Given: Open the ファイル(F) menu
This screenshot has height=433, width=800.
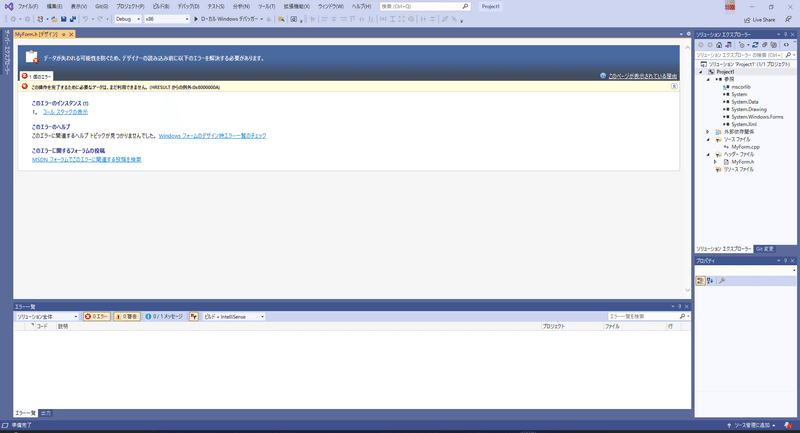Looking at the screenshot, I should pos(28,7).
